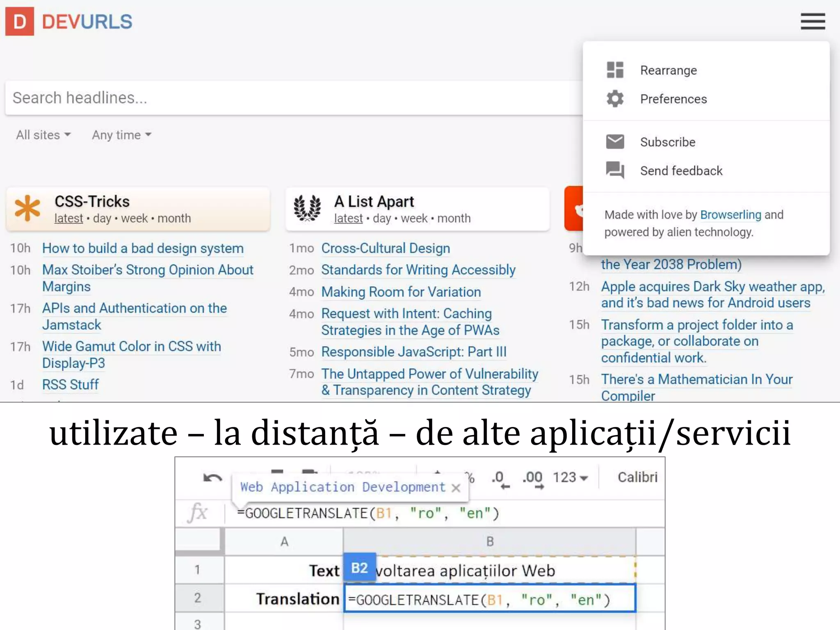840x630 pixels.
Task: Open the Cross-Cultural Design headline
Action: click(385, 248)
